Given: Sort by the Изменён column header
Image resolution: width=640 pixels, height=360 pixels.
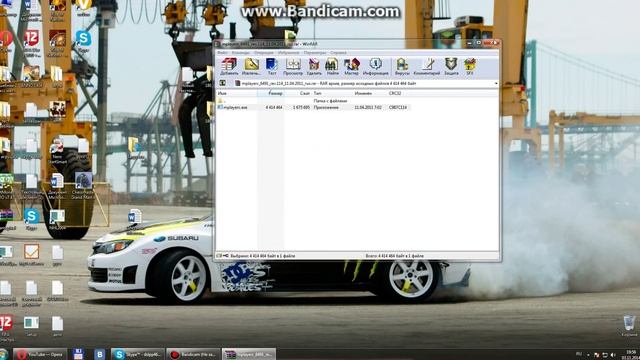Looking at the screenshot, I should (369, 93).
